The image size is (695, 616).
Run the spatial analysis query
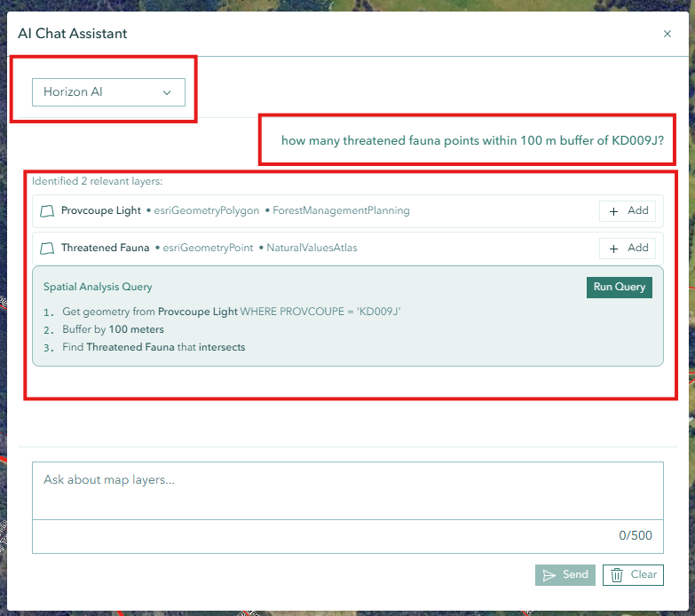(619, 288)
